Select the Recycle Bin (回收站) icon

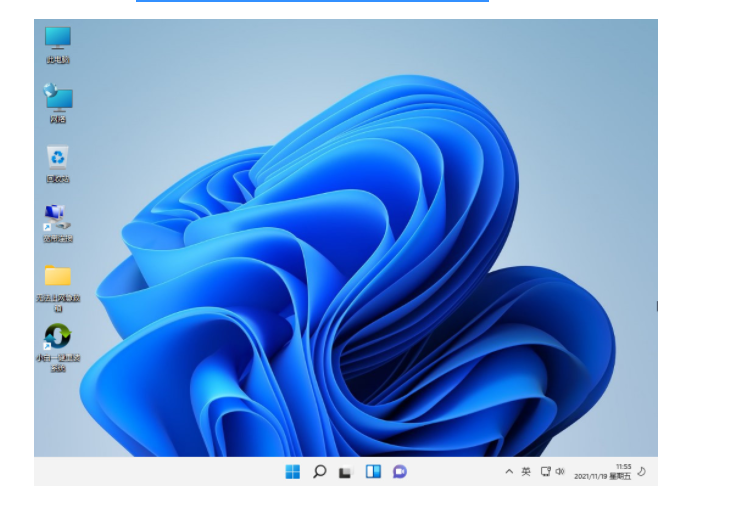click(x=58, y=164)
